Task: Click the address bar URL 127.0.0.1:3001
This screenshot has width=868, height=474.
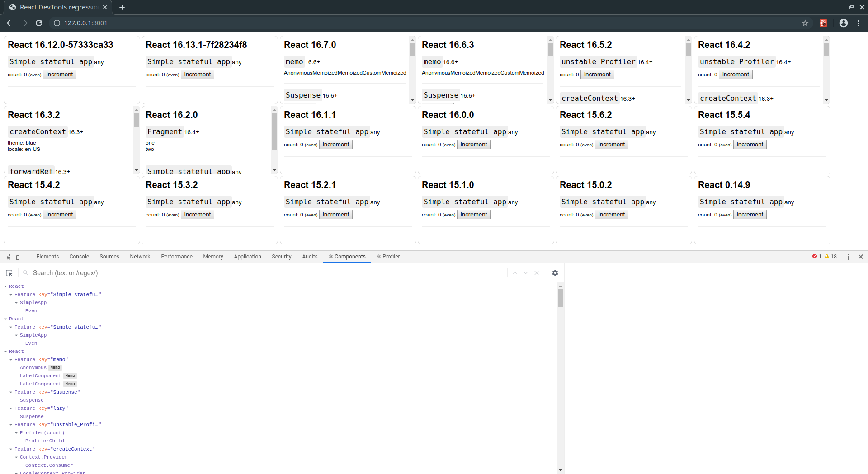Action: click(86, 23)
